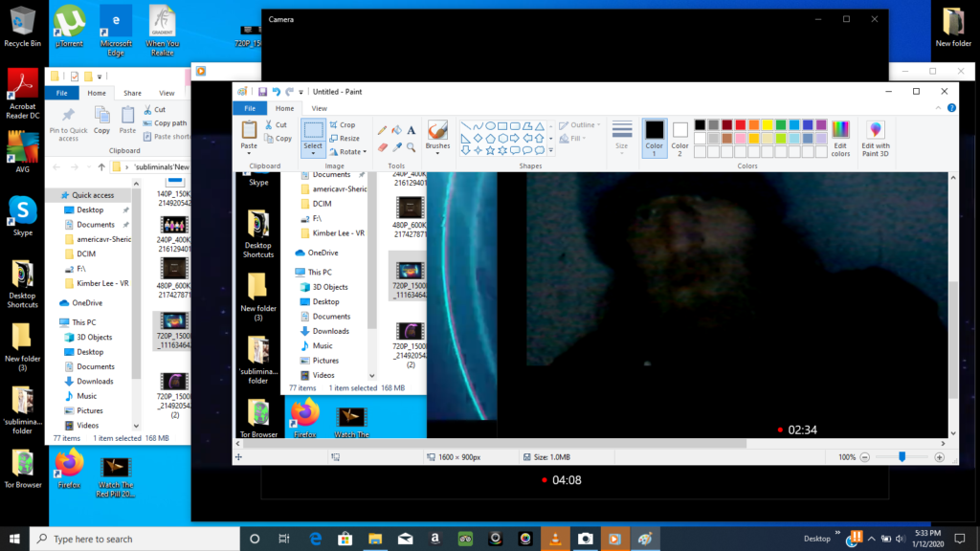This screenshot has width=980, height=551.
Task: Click the Crop button
Action: pyautogui.click(x=343, y=125)
